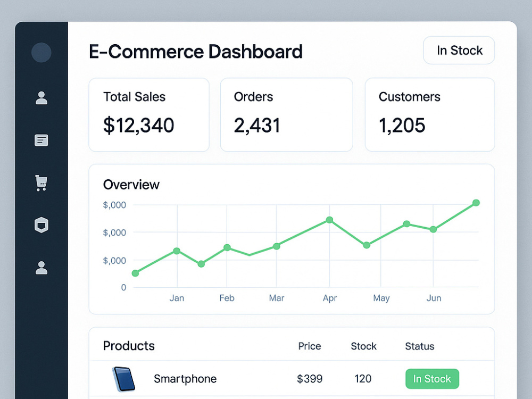Image resolution: width=532 pixels, height=399 pixels.
Task: Click the Price column header
Action: tap(310, 346)
